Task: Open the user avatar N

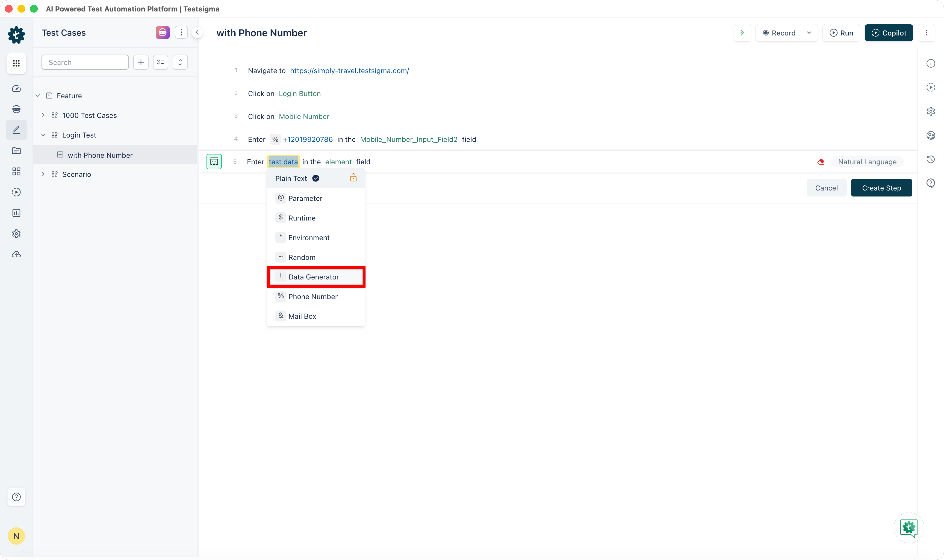Action: pos(16,536)
